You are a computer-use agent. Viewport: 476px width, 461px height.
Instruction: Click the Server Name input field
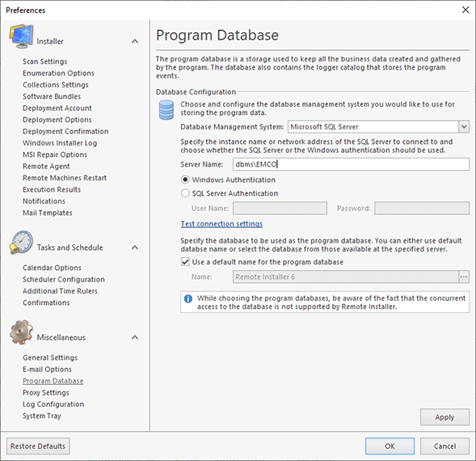[x=351, y=164]
